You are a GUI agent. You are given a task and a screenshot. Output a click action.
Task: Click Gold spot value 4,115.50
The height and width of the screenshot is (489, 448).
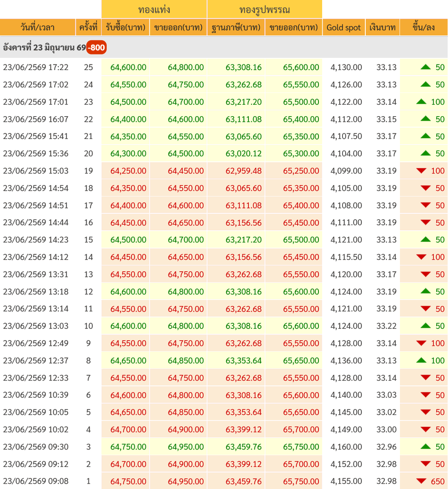[346, 257]
